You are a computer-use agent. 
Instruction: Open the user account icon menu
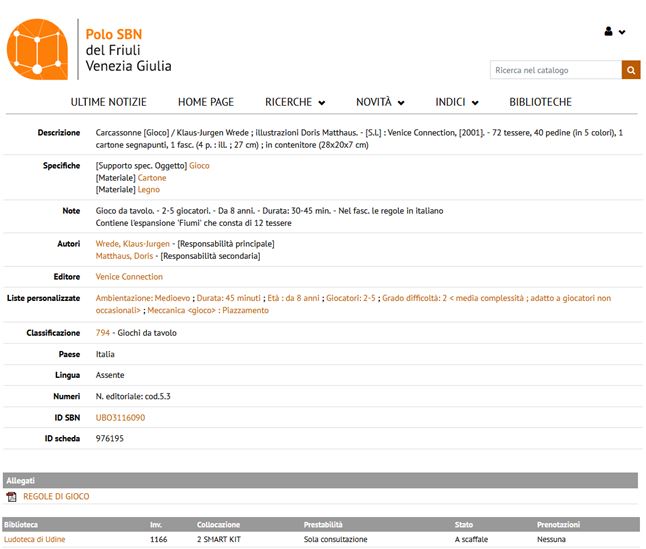click(x=608, y=31)
